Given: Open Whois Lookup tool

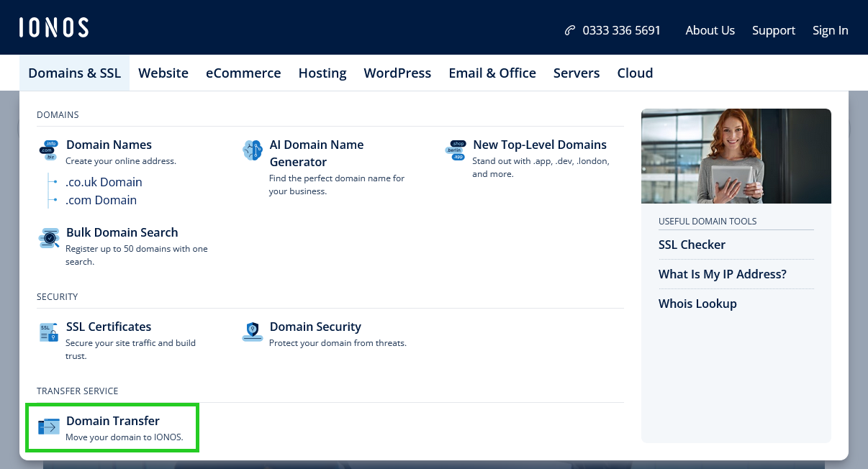Looking at the screenshot, I should point(697,304).
